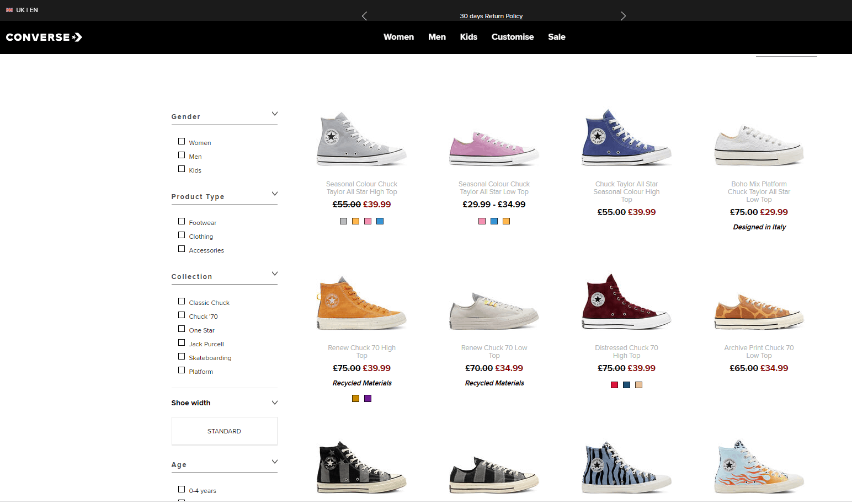Choose navy swatch for Distressed Chuck 70
852x504 pixels.
(x=626, y=385)
